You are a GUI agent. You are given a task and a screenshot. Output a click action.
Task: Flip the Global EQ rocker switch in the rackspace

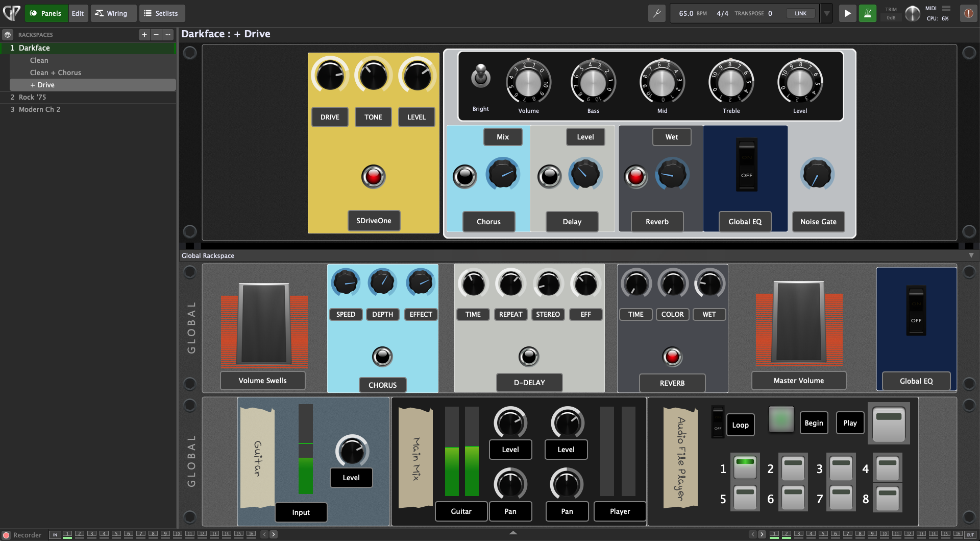tap(747, 165)
